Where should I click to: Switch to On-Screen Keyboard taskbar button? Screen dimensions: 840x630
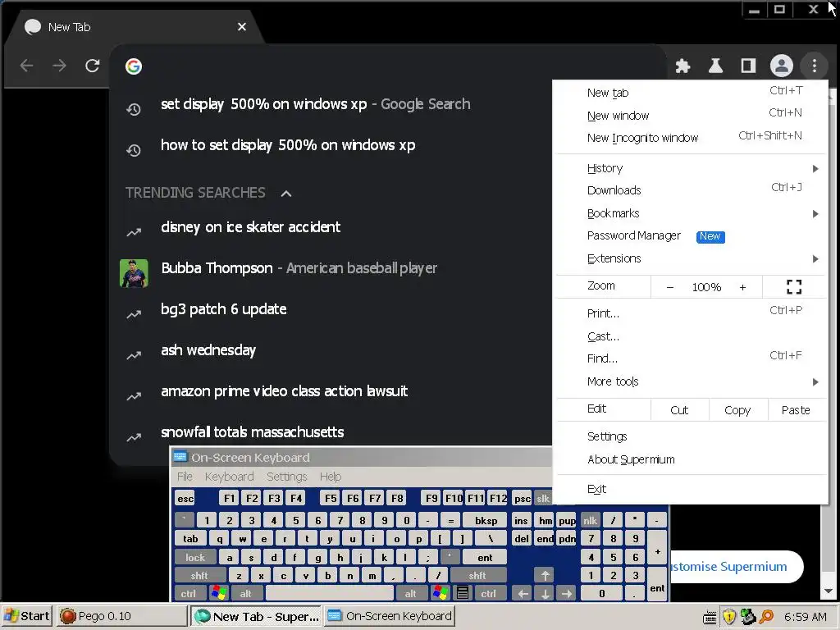tap(390, 616)
